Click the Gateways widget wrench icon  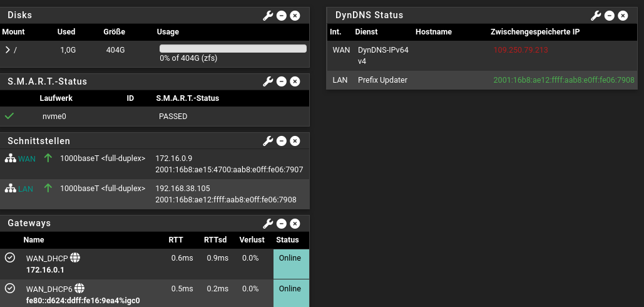coord(268,224)
